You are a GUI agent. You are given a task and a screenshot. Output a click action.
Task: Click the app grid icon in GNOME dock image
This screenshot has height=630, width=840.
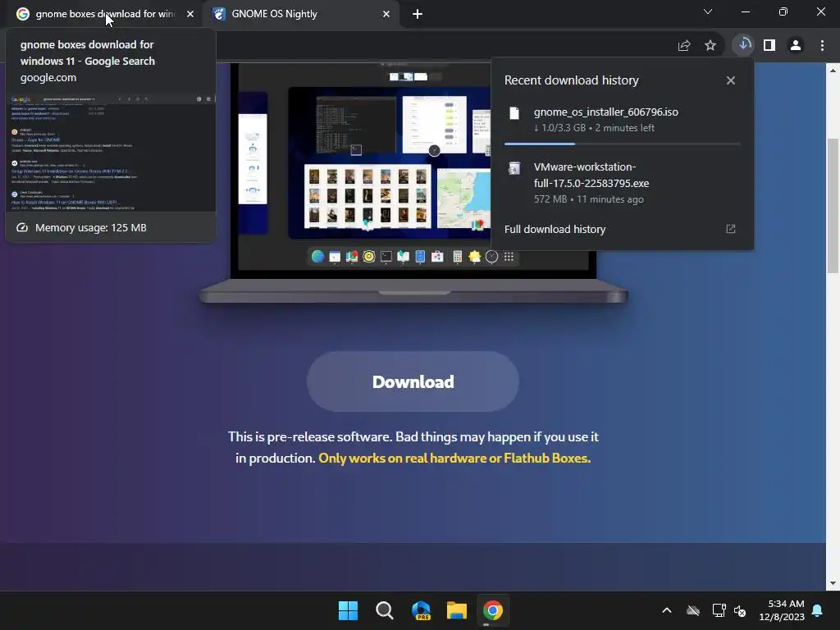pyautogui.click(x=509, y=257)
